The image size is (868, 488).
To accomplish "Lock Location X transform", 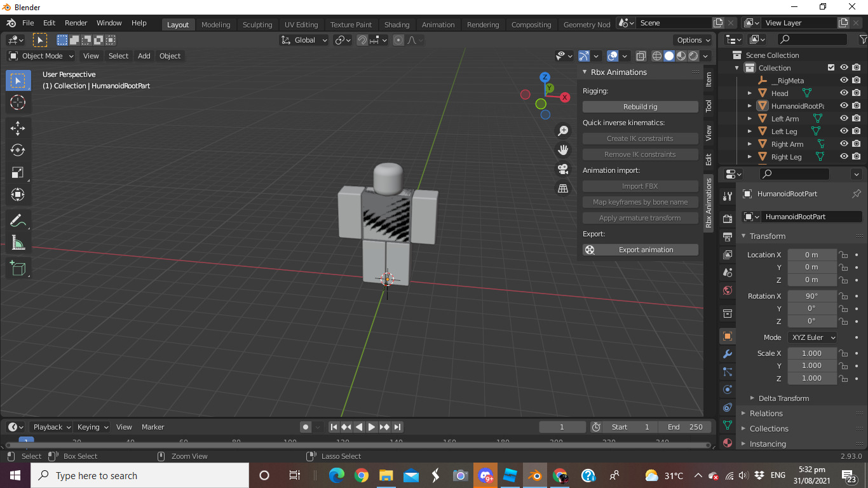I will pos(843,255).
